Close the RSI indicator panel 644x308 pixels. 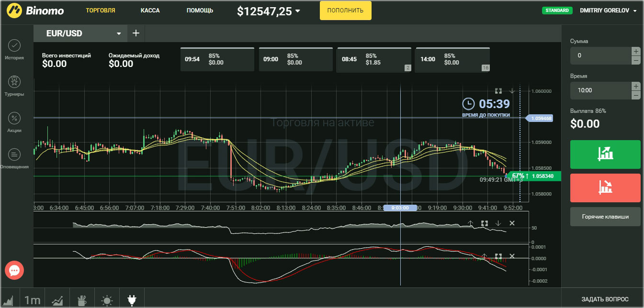[512, 223]
